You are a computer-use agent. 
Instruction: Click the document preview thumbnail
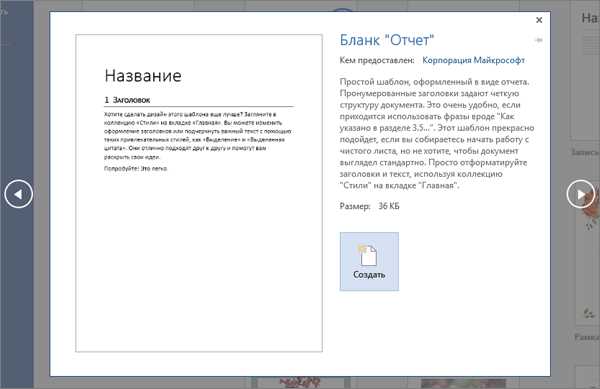click(199, 193)
